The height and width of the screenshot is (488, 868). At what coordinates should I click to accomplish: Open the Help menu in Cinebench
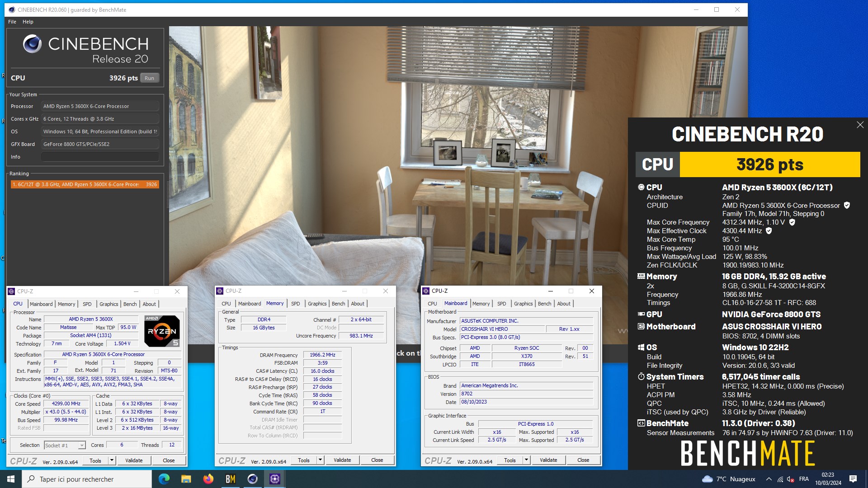(28, 22)
